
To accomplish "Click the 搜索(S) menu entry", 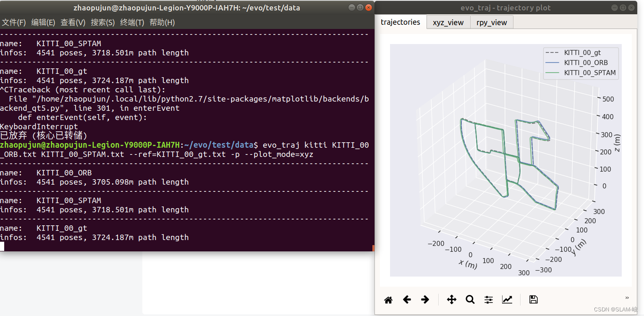I will pos(103,22).
